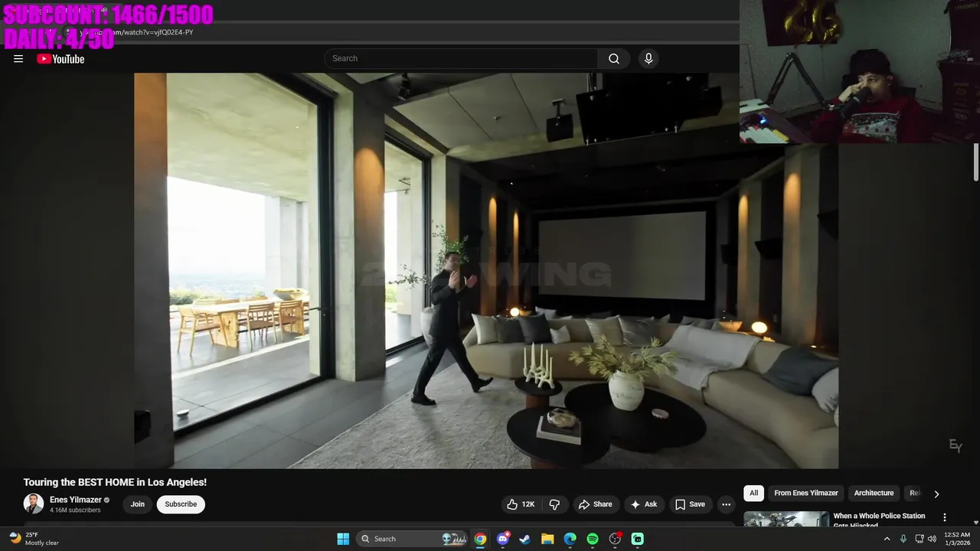
Task: Go to the YouTube home logo
Action: click(60, 59)
